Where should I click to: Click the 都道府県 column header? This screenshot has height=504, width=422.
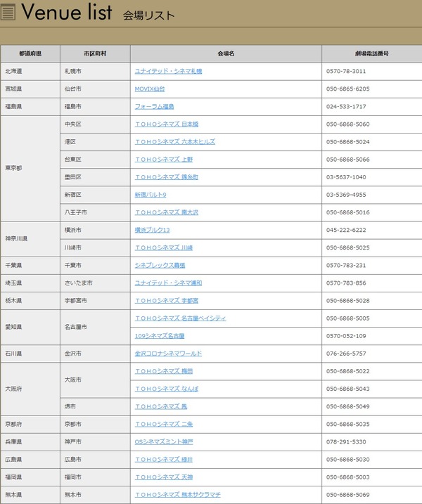click(x=30, y=53)
